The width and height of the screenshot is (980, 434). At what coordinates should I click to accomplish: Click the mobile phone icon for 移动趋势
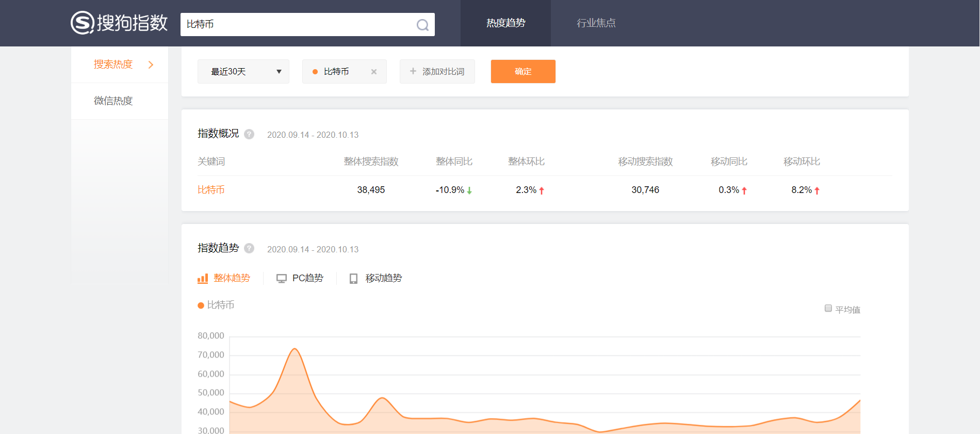click(353, 279)
